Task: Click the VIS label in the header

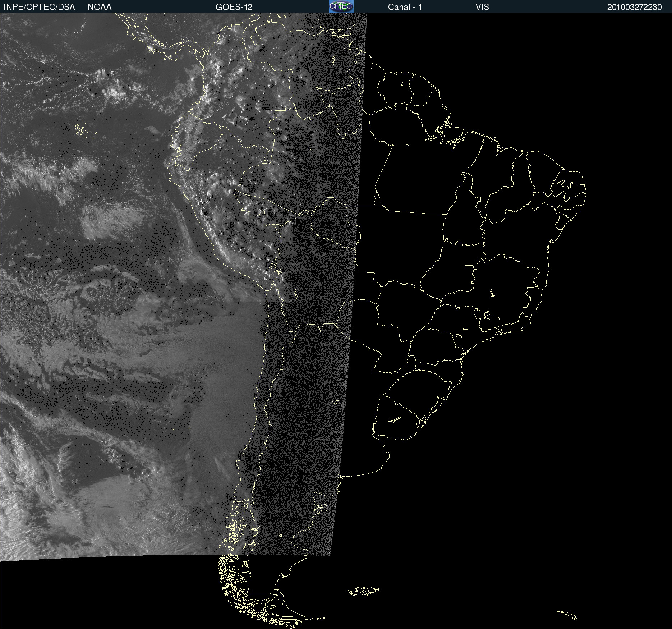Action: [482, 7]
